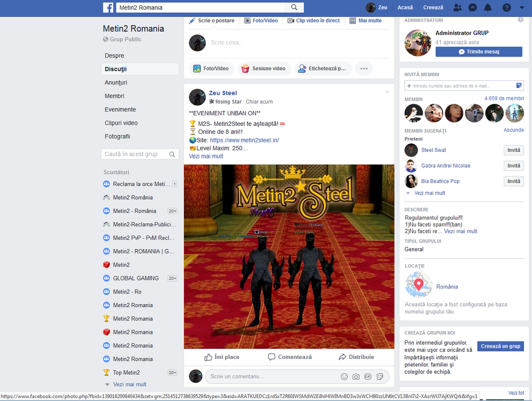Open sticker picker in comment box
The height and width of the screenshot is (401, 532).
click(x=380, y=376)
